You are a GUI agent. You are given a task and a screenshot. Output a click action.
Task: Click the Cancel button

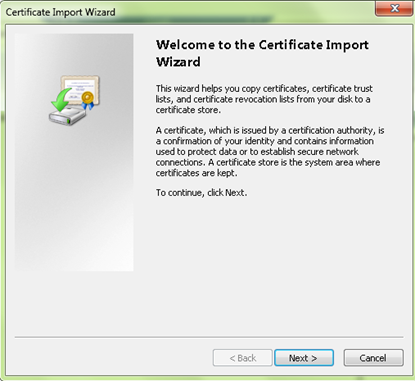pyautogui.click(x=373, y=358)
